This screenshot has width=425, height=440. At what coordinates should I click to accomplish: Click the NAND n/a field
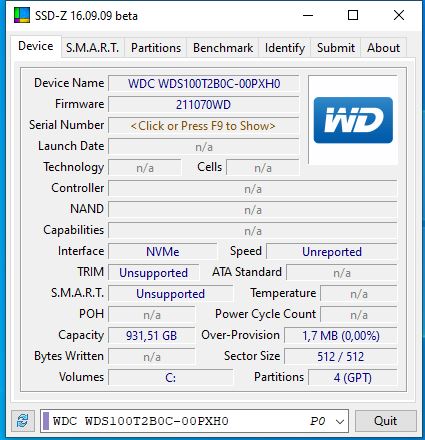click(x=253, y=210)
